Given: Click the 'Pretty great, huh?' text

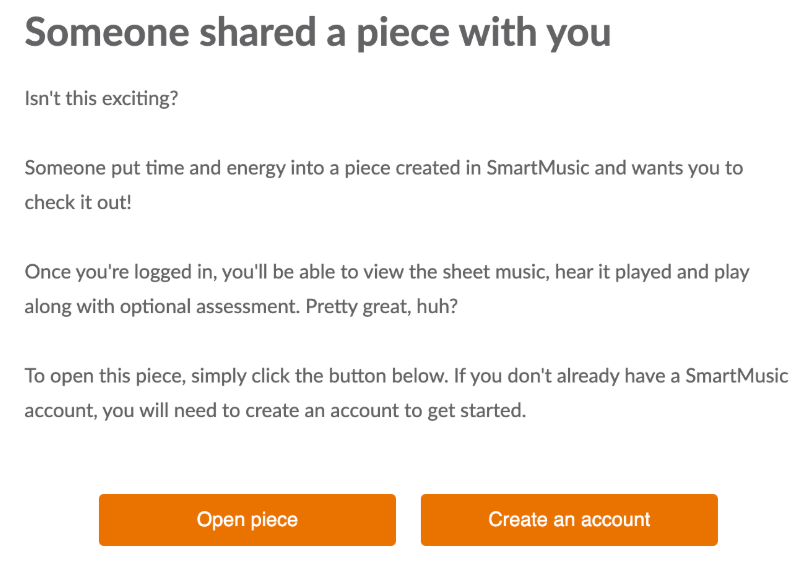Looking at the screenshot, I should tap(382, 306).
